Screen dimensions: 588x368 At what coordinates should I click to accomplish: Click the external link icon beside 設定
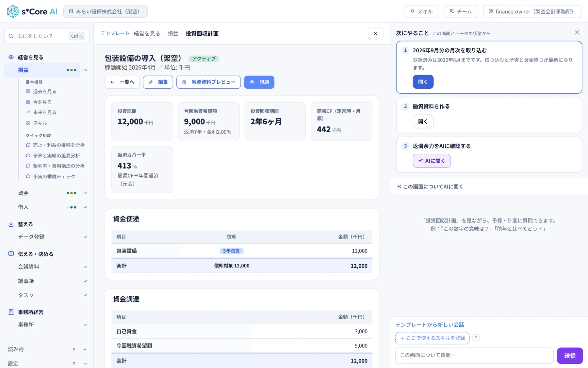[x=74, y=363]
